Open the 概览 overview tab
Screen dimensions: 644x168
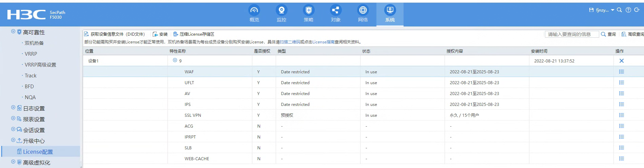click(x=254, y=14)
